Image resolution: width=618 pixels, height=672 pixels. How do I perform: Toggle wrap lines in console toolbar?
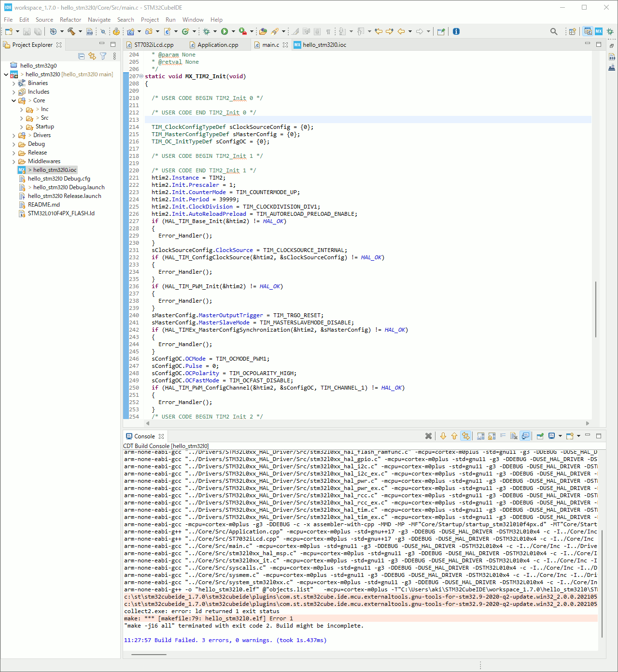coord(503,436)
